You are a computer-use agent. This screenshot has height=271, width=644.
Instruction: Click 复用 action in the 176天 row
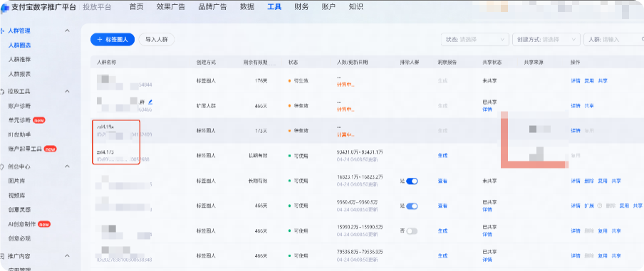[589, 81]
